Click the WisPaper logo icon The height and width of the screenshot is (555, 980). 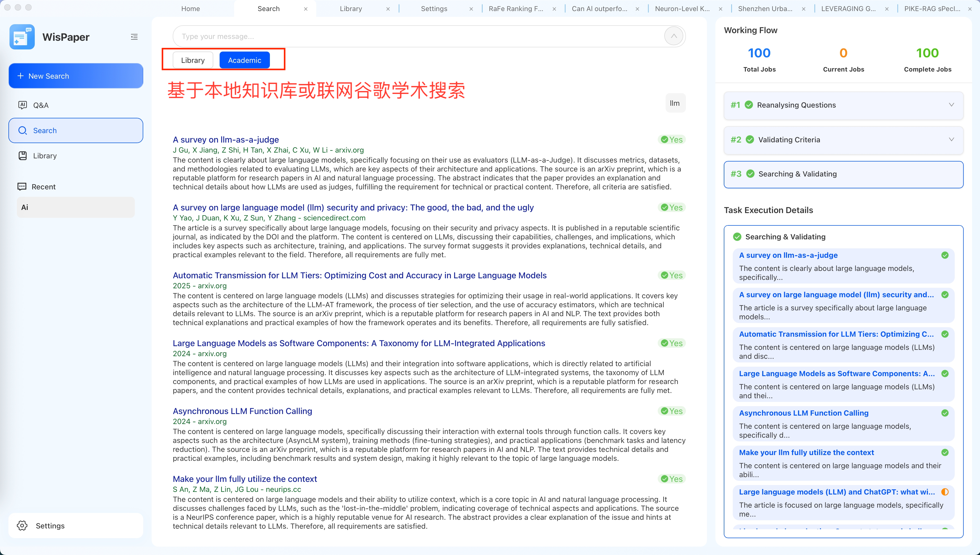(x=22, y=37)
